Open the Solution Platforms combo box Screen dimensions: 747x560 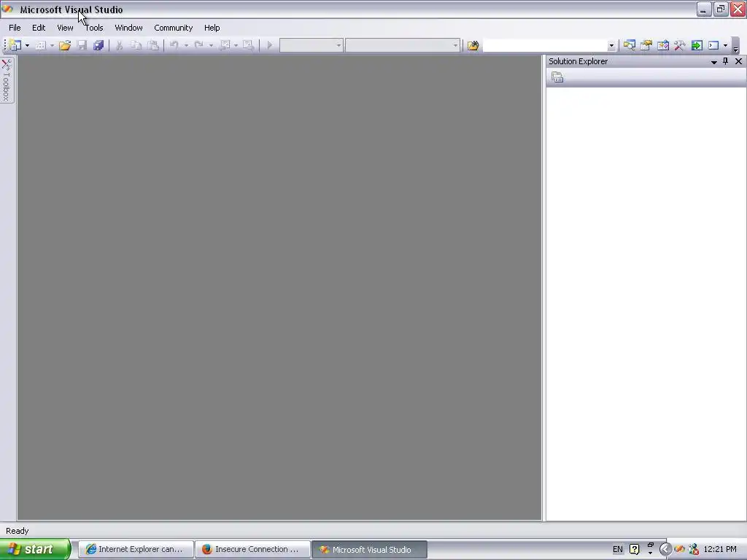(x=403, y=45)
